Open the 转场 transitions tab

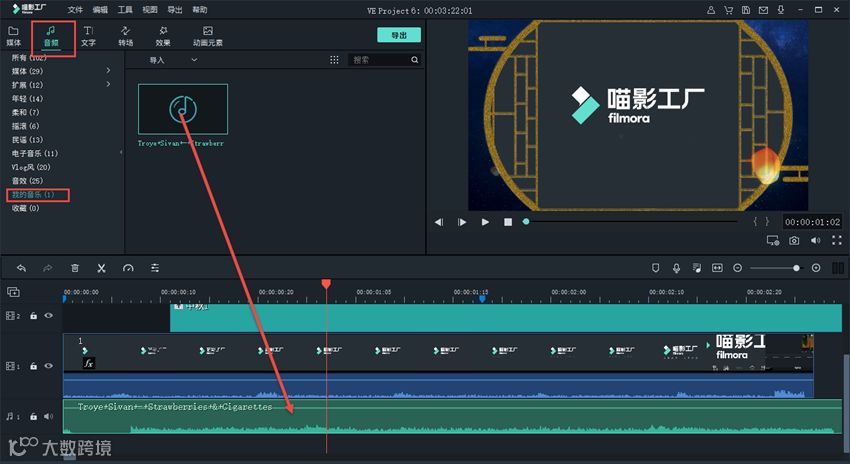click(126, 36)
